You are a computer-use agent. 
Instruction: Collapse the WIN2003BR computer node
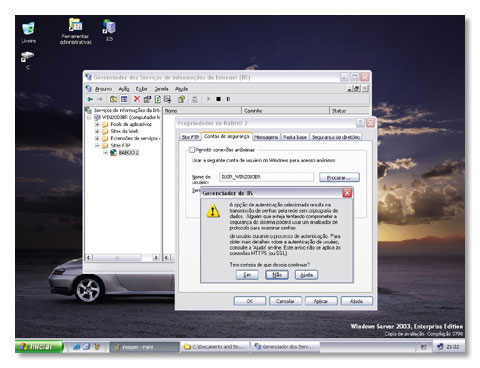(x=89, y=117)
